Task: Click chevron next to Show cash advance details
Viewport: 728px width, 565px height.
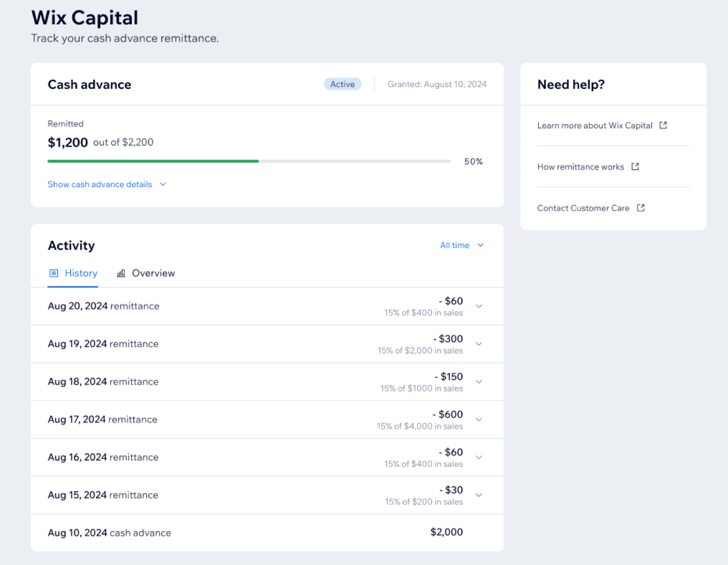Action: click(163, 184)
